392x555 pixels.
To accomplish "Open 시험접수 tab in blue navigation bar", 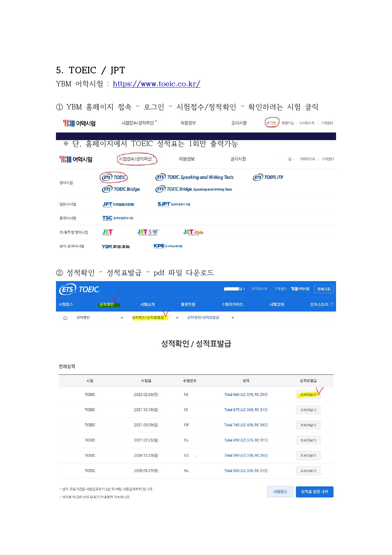I will [66, 304].
